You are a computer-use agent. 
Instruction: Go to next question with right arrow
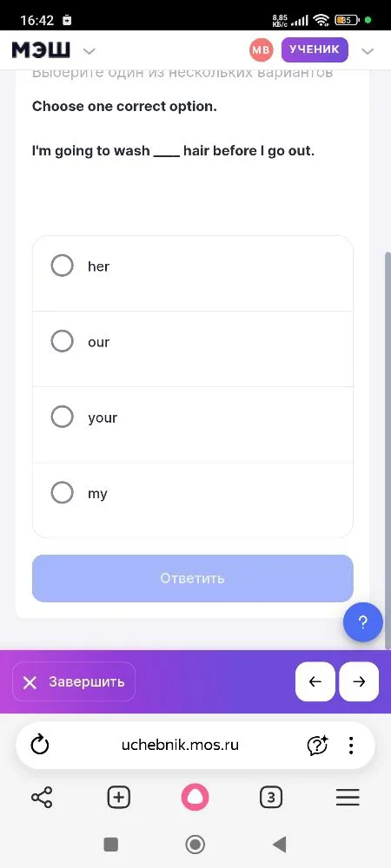(x=359, y=681)
